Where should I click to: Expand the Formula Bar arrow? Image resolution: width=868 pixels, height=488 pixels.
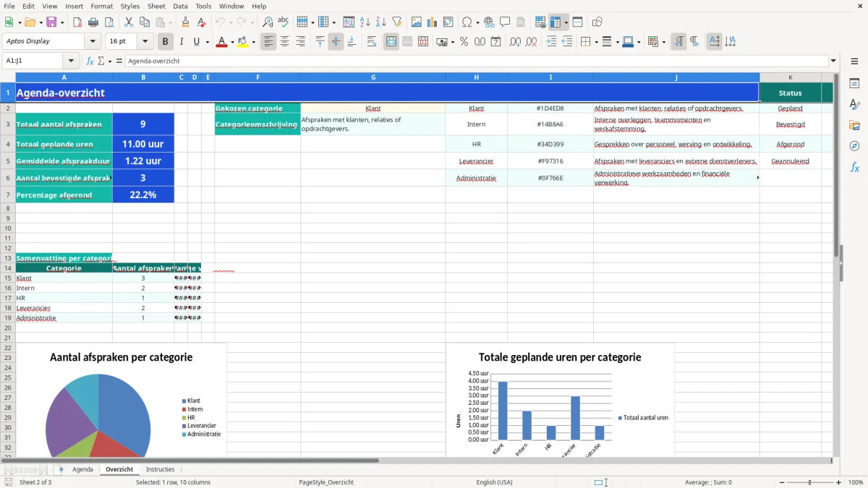pyautogui.click(x=833, y=61)
